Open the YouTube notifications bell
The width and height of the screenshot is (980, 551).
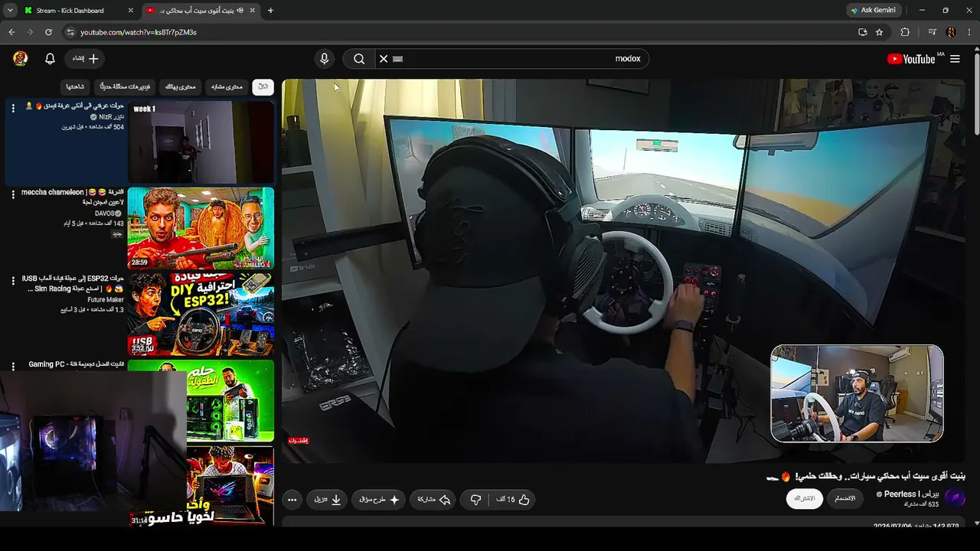50,59
